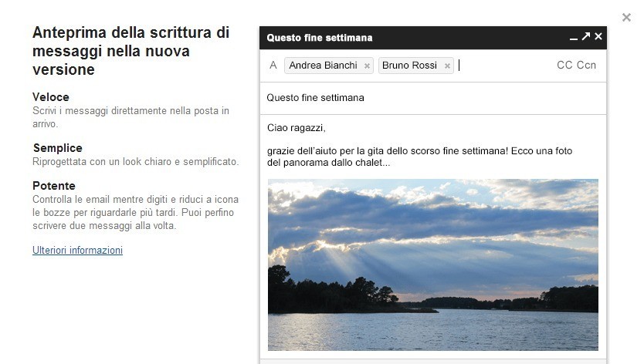Click the 'Veloce' feature heading
This screenshot has height=364, width=644.
click(x=51, y=97)
